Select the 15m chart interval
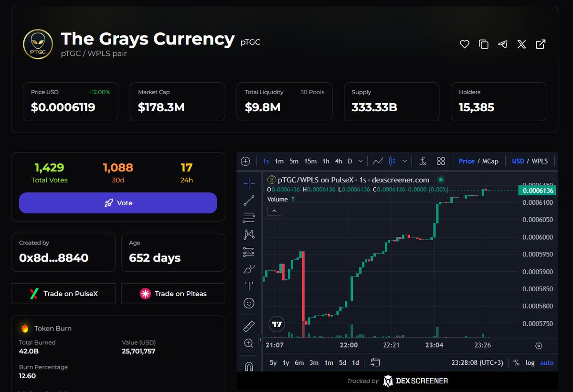 [310, 161]
